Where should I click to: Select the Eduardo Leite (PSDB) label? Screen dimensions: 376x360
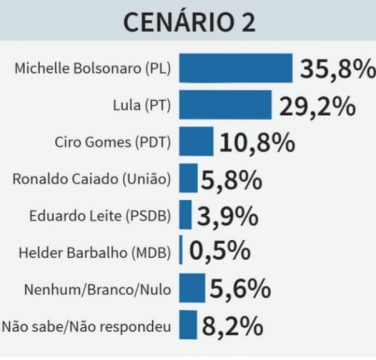[x=100, y=216]
